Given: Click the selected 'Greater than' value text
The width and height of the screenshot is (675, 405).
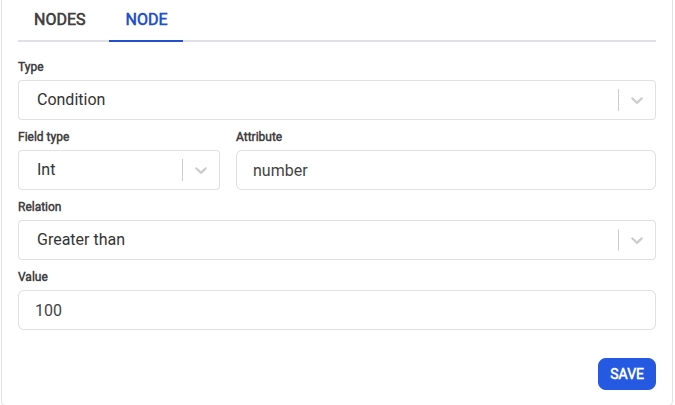Looking at the screenshot, I should [x=81, y=240].
